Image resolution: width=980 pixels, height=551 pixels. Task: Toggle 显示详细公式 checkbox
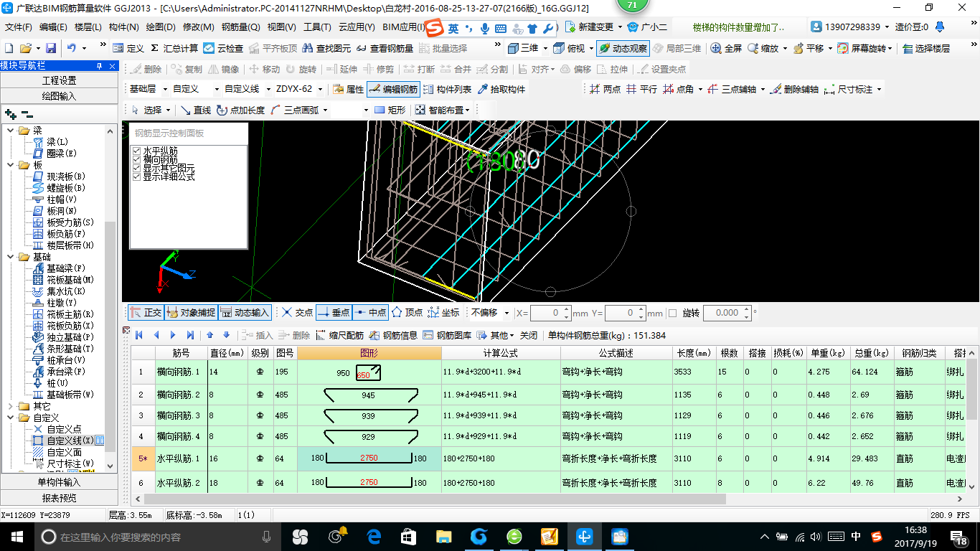136,176
